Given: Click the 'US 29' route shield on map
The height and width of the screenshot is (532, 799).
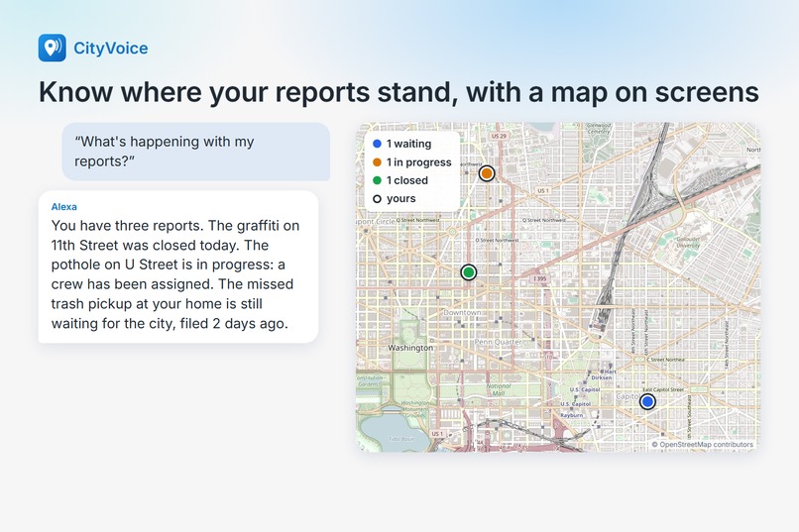Looking at the screenshot, I should 499,136.
